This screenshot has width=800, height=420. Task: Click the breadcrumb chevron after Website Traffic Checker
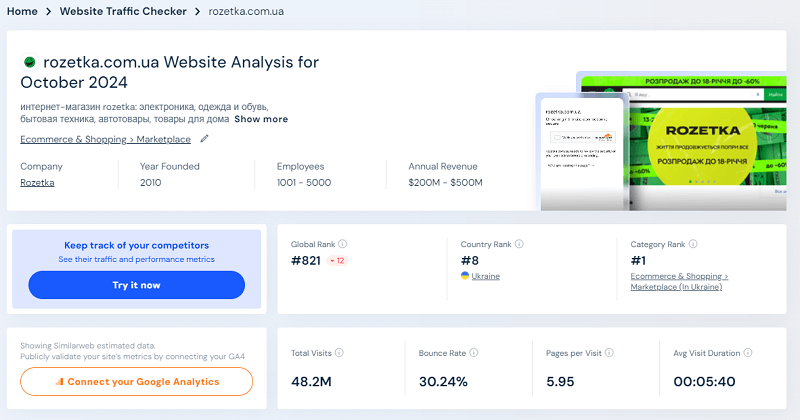coord(197,11)
